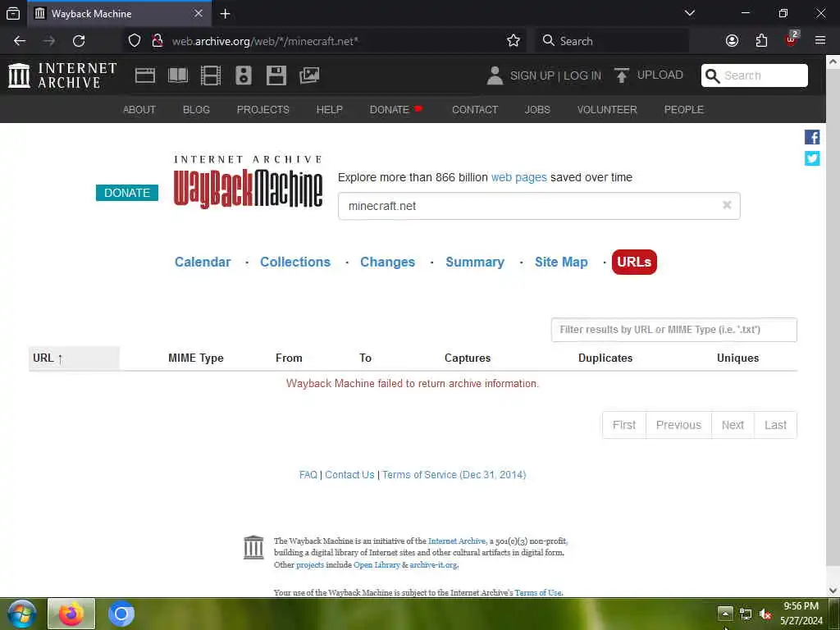Share the page via the Twitter icon
The height and width of the screenshot is (630, 840).
pyautogui.click(x=812, y=158)
